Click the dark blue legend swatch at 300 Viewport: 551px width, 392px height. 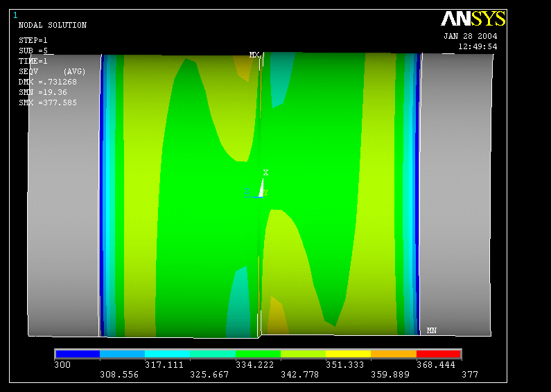(78, 354)
